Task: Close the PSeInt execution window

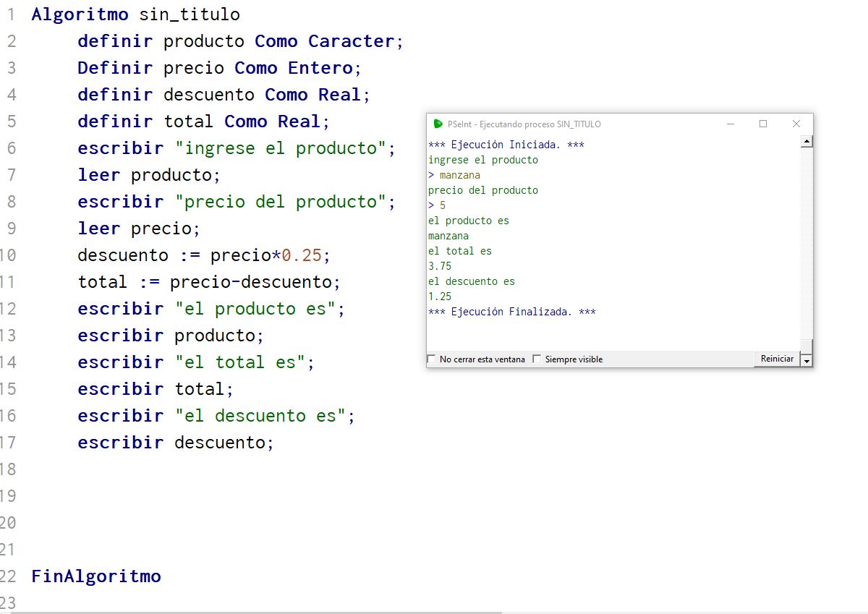Action: point(796,124)
